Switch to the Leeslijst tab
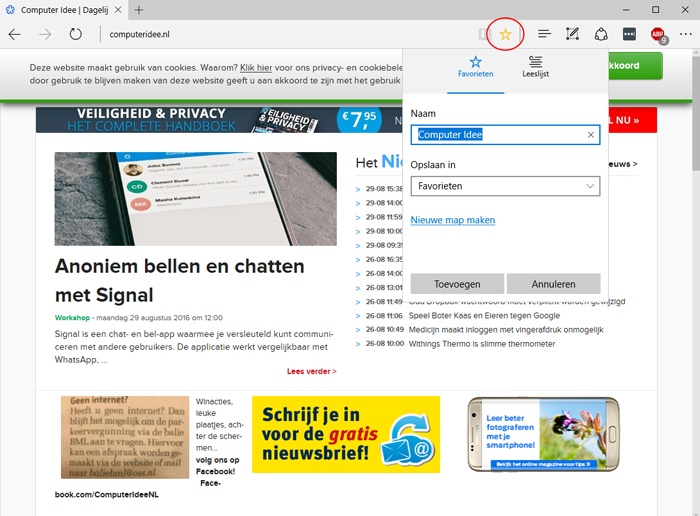The width and height of the screenshot is (700, 516). (536, 67)
